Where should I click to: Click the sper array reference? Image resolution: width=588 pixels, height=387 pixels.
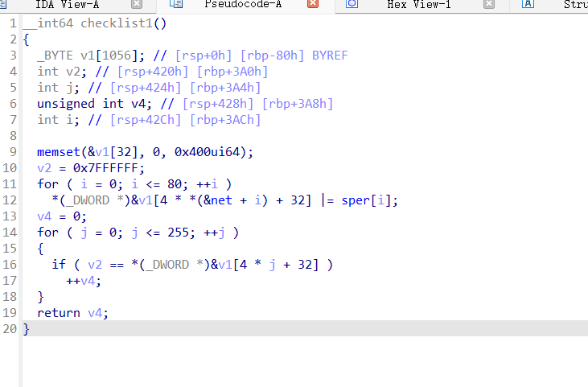click(356, 200)
